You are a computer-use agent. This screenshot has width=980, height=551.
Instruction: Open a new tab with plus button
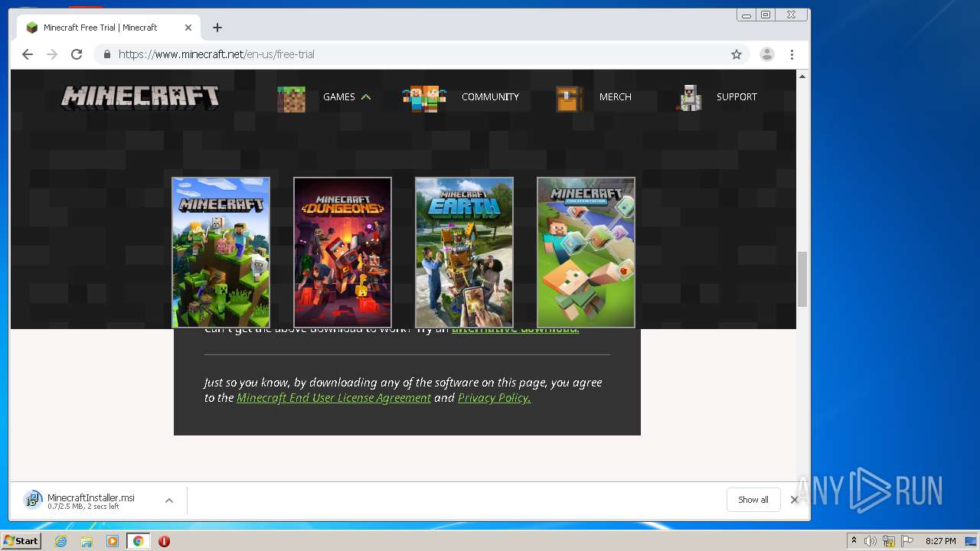(x=217, y=28)
